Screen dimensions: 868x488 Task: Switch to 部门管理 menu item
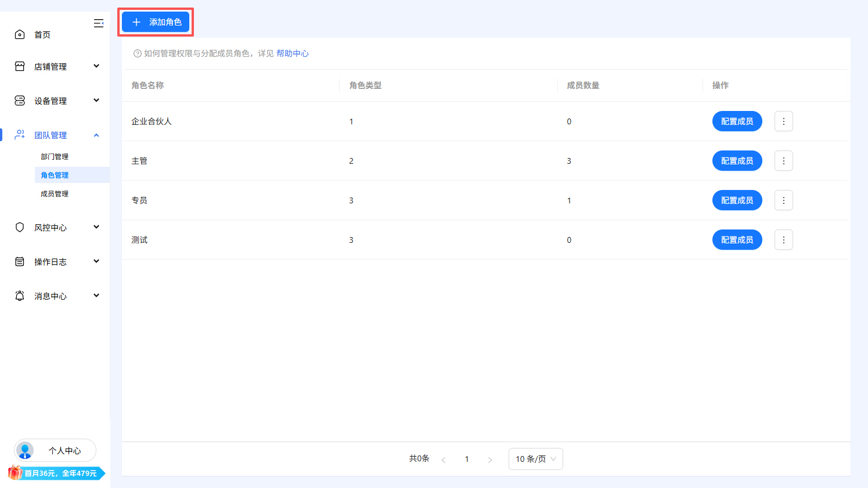(x=55, y=156)
